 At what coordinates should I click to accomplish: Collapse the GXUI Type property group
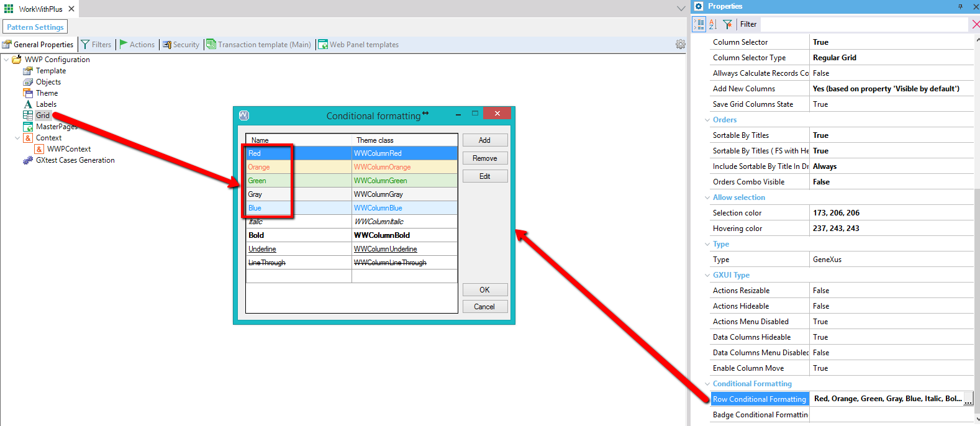click(x=707, y=275)
